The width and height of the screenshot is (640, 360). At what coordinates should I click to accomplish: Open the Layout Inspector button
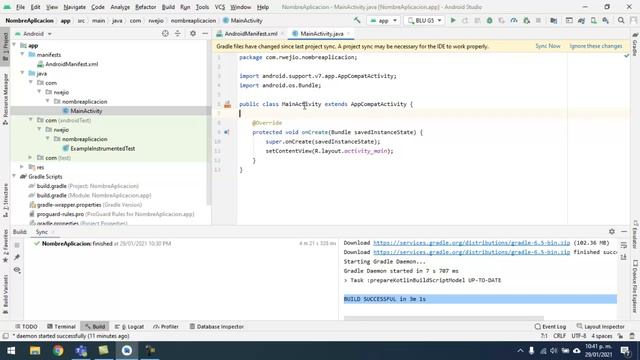click(x=600, y=327)
